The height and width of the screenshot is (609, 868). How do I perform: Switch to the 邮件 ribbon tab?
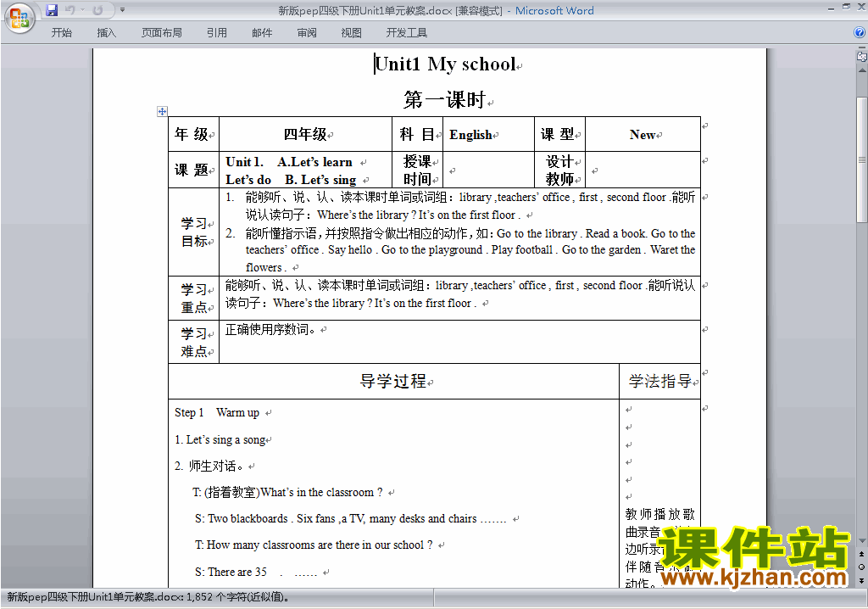click(262, 33)
